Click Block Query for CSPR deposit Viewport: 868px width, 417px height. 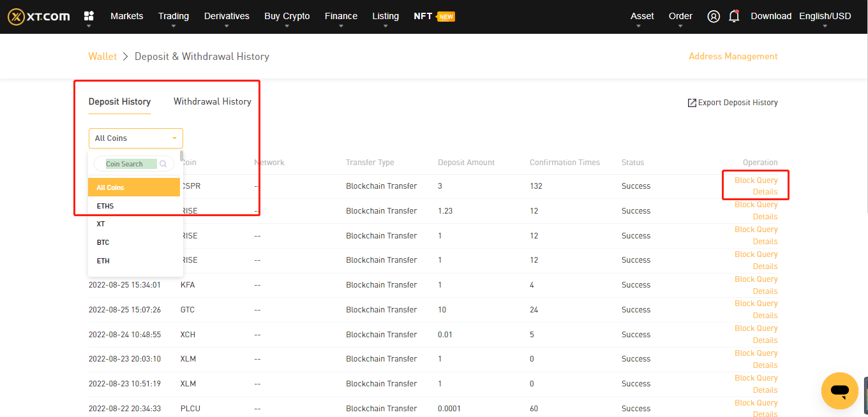(x=756, y=180)
